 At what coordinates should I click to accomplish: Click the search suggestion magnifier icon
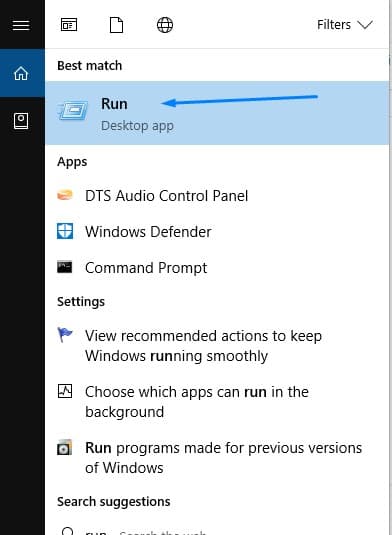[68, 531]
